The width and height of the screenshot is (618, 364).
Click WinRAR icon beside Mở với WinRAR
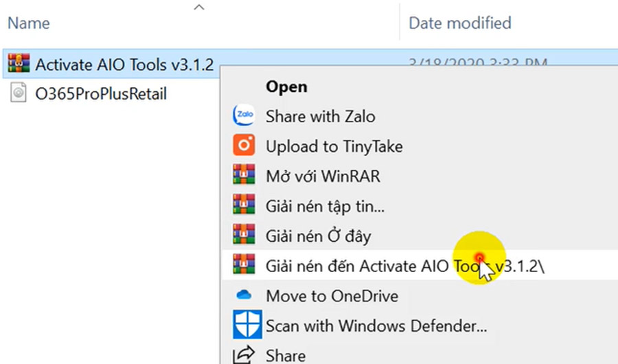[244, 174]
